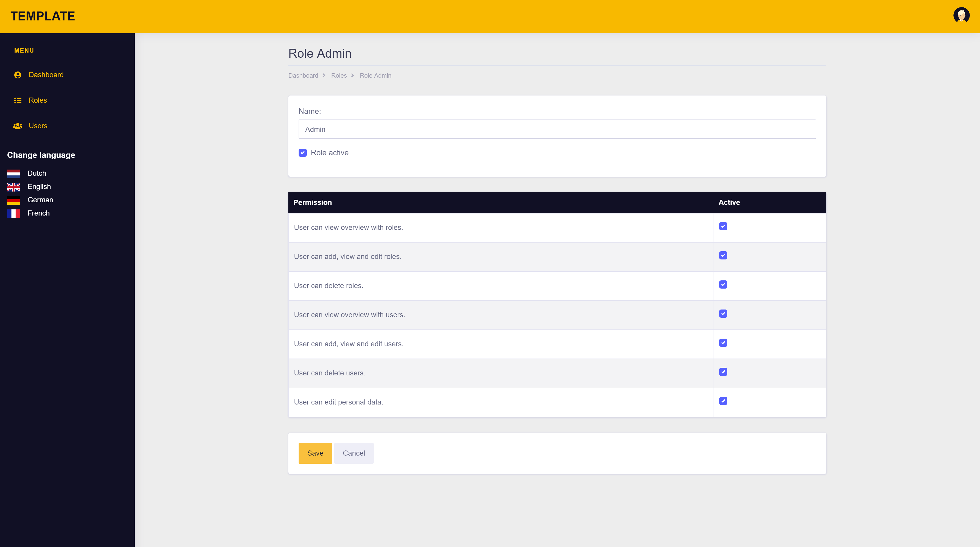This screenshot has width=980, height=547.
Task: Uncheck the Role active checkbox
Action: 302,153
